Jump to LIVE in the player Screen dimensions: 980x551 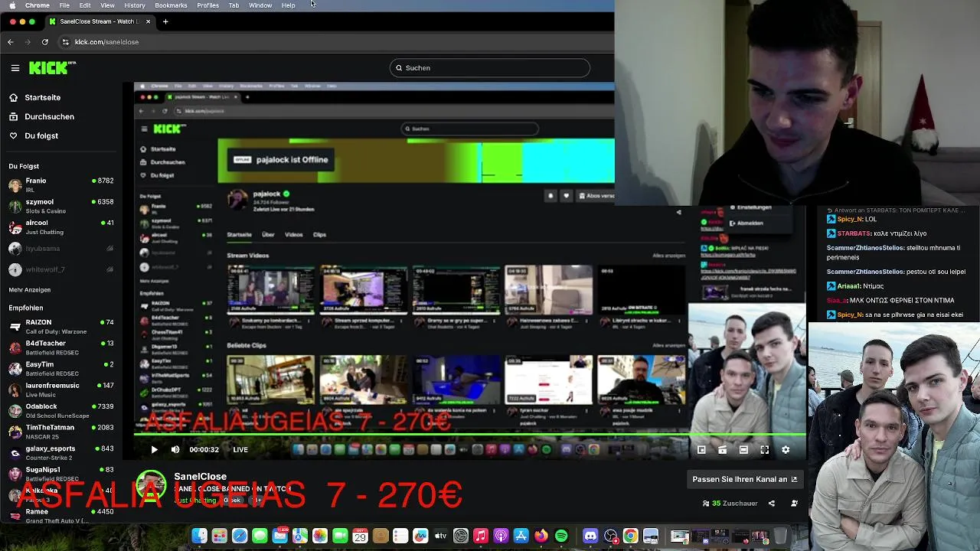pos(240,450)
